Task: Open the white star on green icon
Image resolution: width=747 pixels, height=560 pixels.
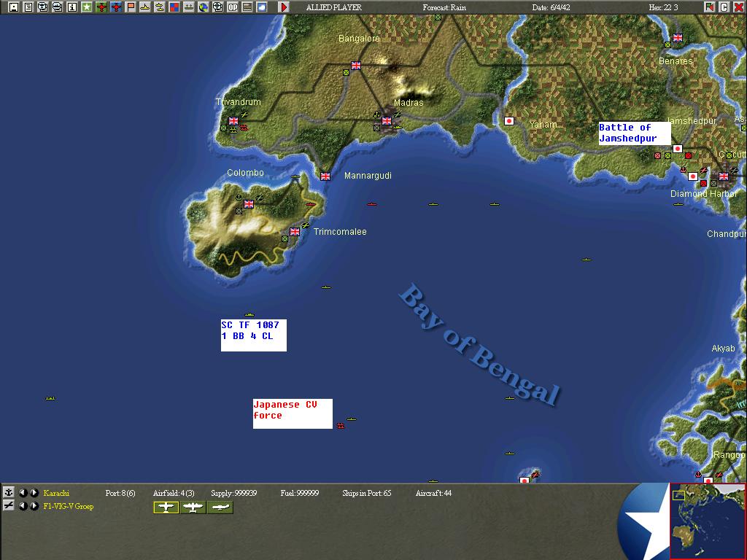Action: click(x=87, y=7)
